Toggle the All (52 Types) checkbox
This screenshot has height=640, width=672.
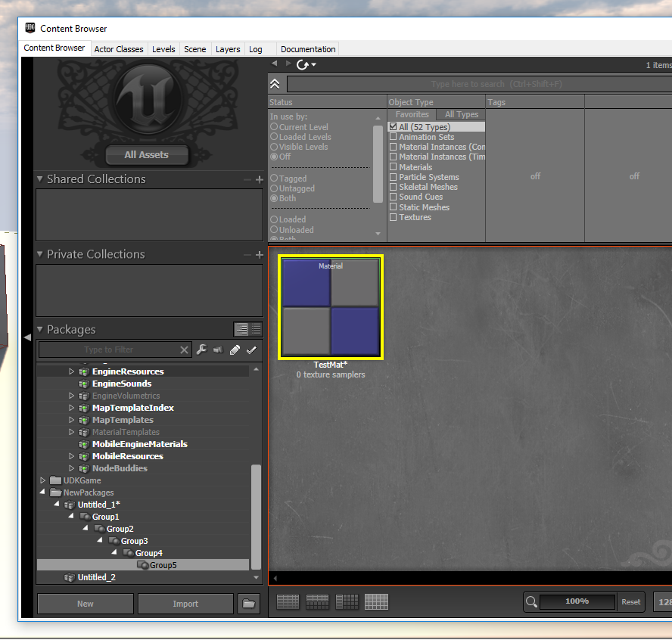point(393,127)
